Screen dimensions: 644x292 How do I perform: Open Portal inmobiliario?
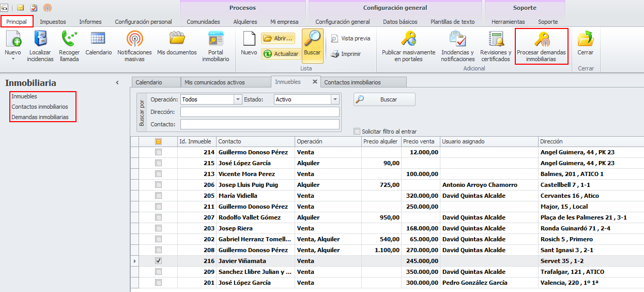point(216,39)
